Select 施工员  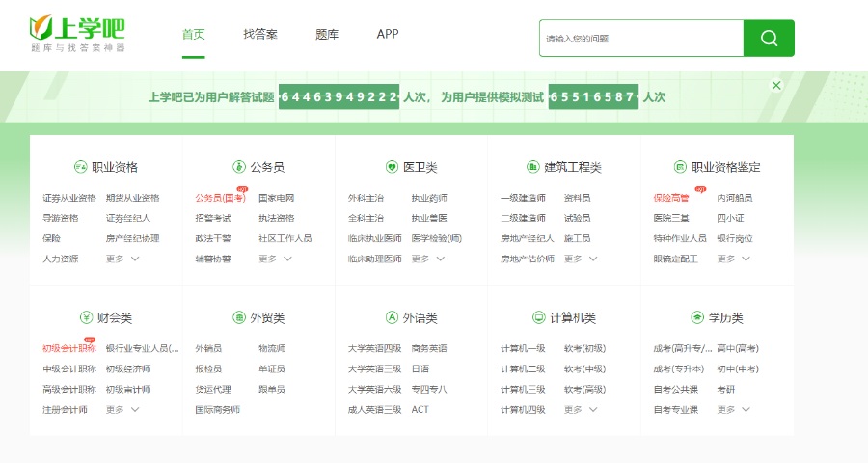click(578, 238)
